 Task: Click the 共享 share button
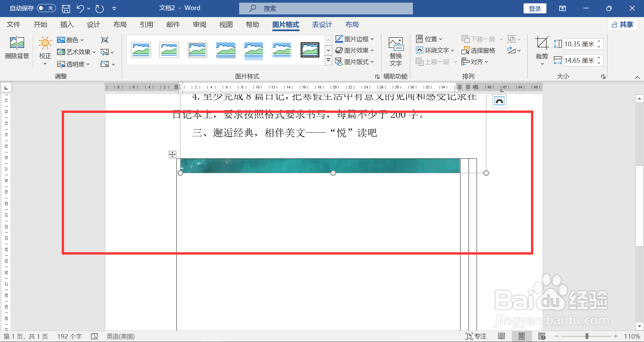pyautogui.click(x=623, y=24)
